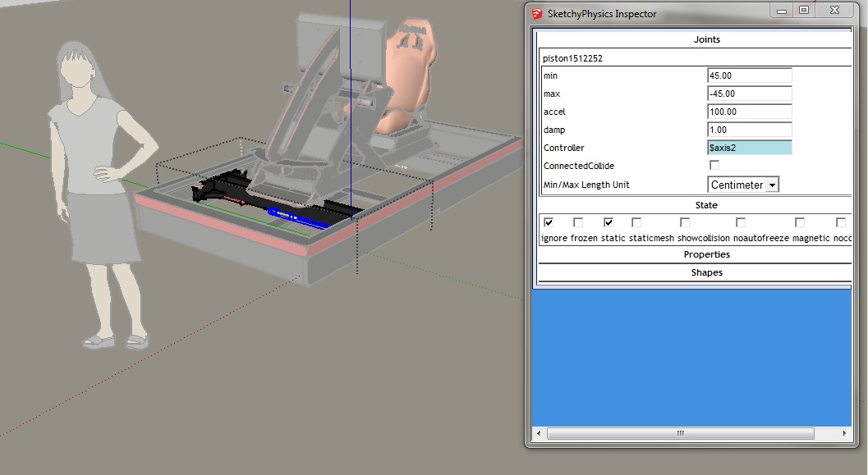Enable the frozen state checkbox
868x475 pixels.
tap(578, 222)
